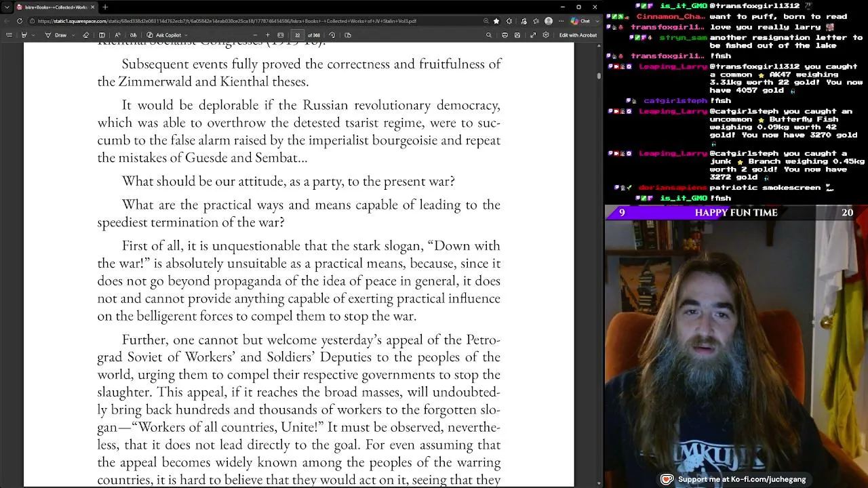Image resolution: width=868 pixels, height=488 pixels.
Task: Click the 'Workers of all countries, Unite!' line
Action: point(228,426)
